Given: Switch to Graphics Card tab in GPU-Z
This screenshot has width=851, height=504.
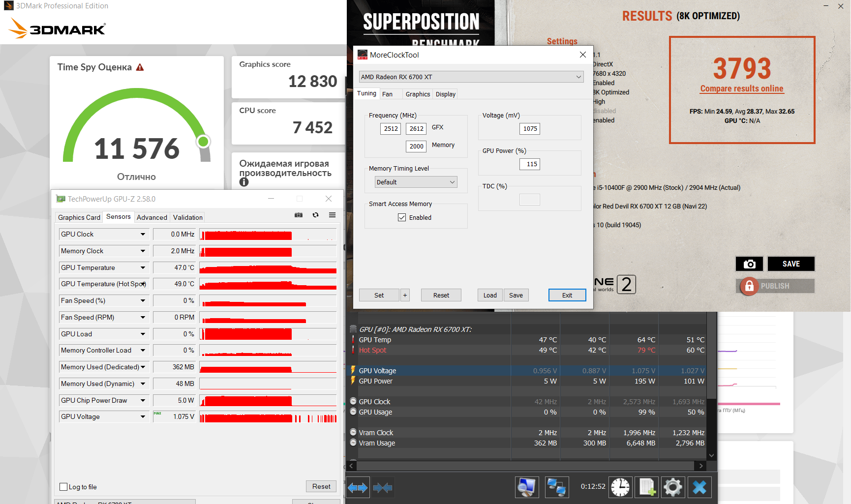Looking at the screenshot, I should point(79,217).
